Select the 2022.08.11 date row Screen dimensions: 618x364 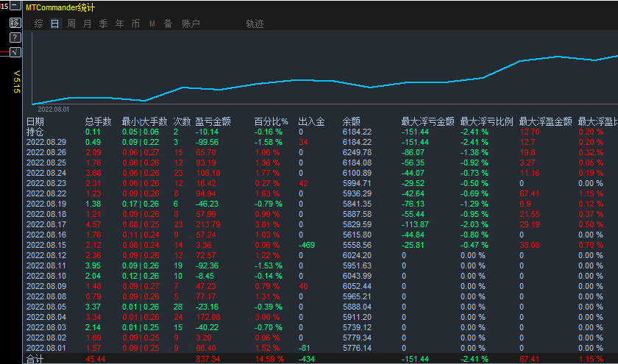click(x=46, y=265)
